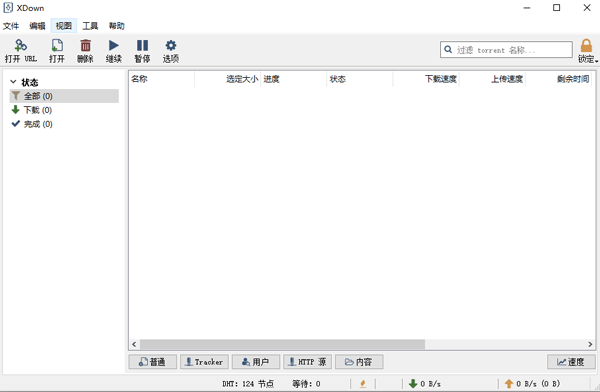Open the 文件 (File) menu
600x392 pixels.
[x=11, y=26]
